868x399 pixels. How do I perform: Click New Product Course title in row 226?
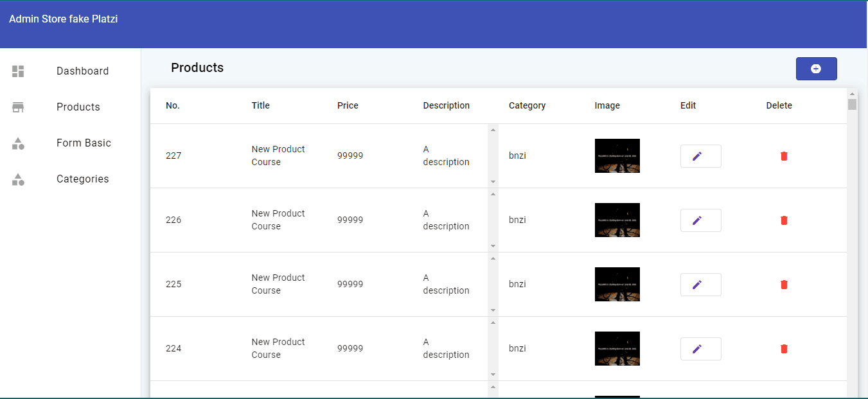(278, 220)
